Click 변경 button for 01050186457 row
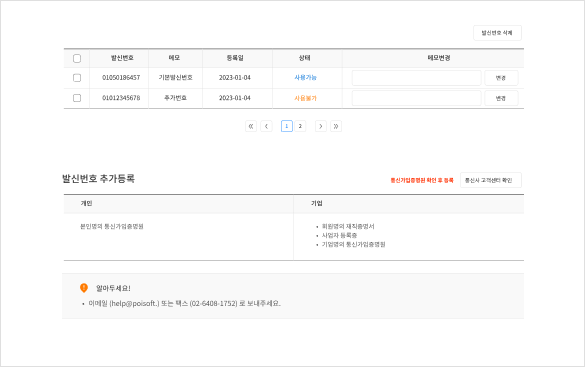 pyautogui.click(x=501, y=78)
